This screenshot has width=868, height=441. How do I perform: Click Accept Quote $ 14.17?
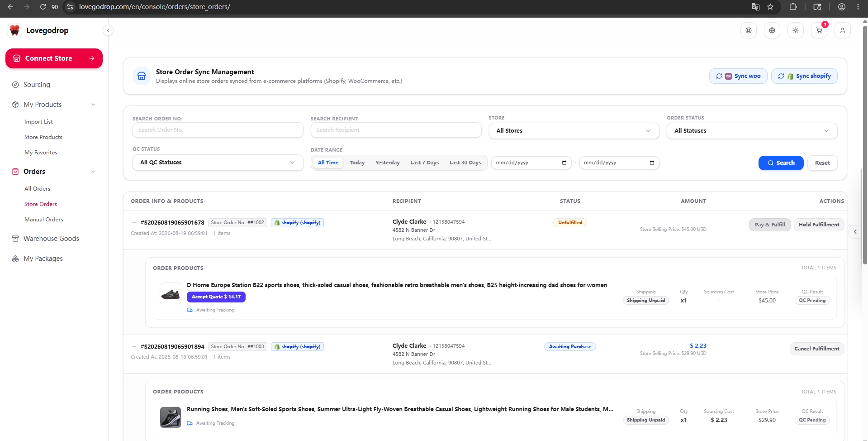pyautogui.click(x=216, y=297)
